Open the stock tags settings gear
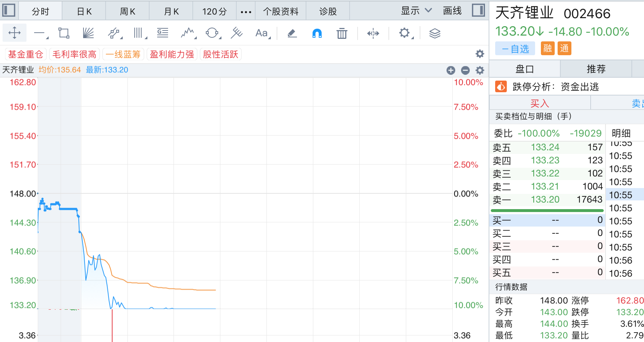 pyautogui.click(x=480, y=54)
